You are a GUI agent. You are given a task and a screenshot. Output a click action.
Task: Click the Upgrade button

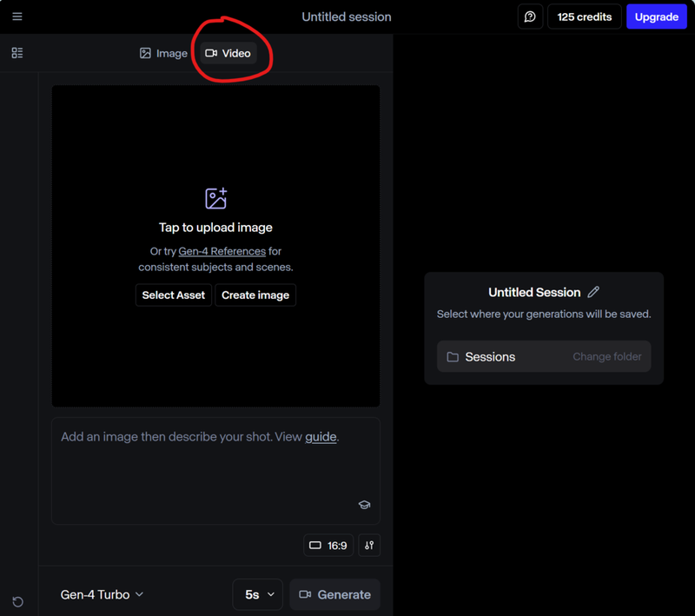pos(657,17)
